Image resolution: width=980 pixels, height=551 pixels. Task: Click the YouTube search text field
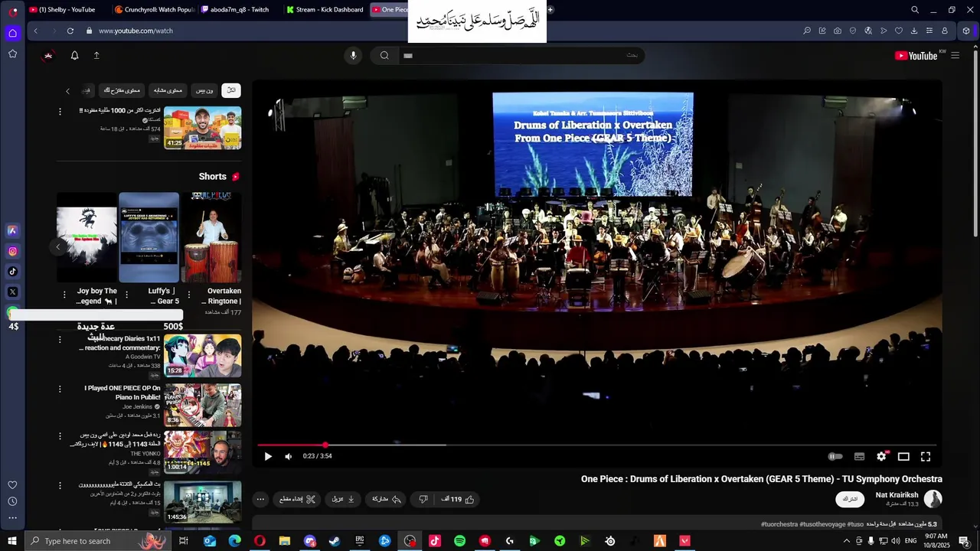(521, 55)
